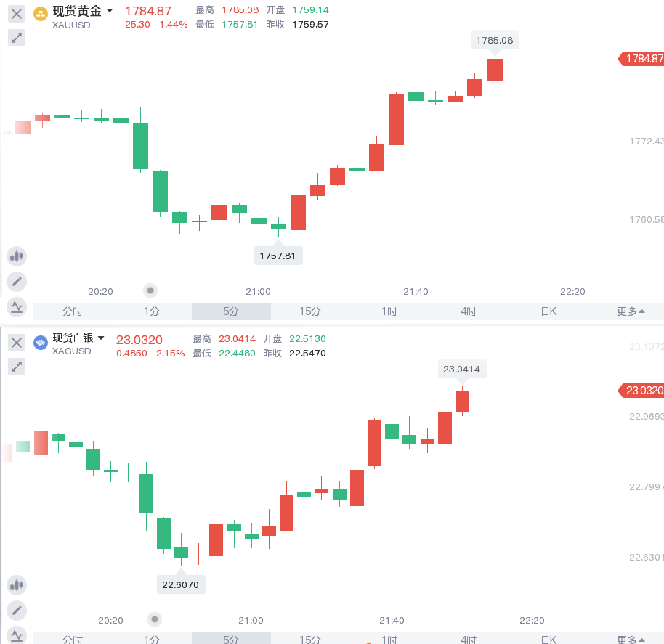Open indicators tool on gold chart
The height and width of the screenshot is (644, 664).
[x=17, y=307]
